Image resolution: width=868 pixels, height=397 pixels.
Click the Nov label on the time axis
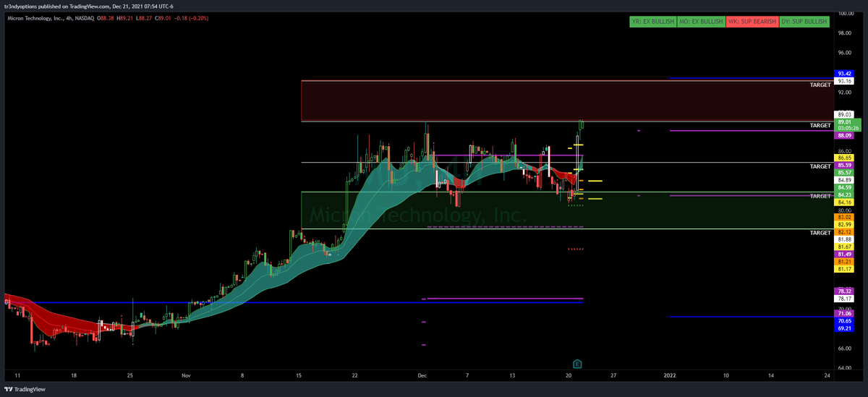(x=186, y=376)
